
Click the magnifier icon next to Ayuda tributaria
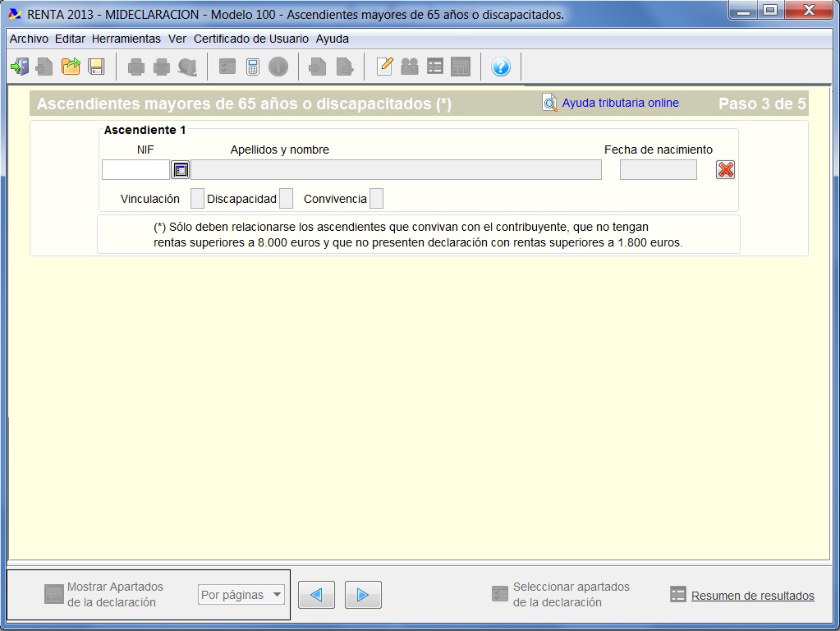[x=549, y=103]
